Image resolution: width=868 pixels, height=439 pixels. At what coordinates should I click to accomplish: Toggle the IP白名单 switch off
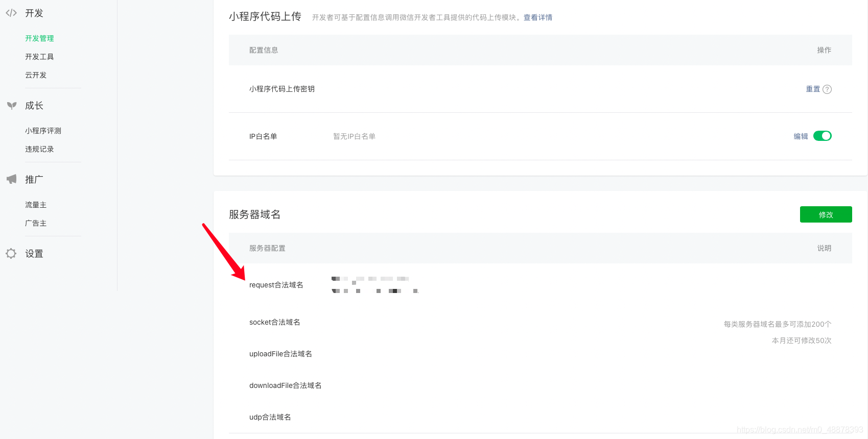click(823, 136)
